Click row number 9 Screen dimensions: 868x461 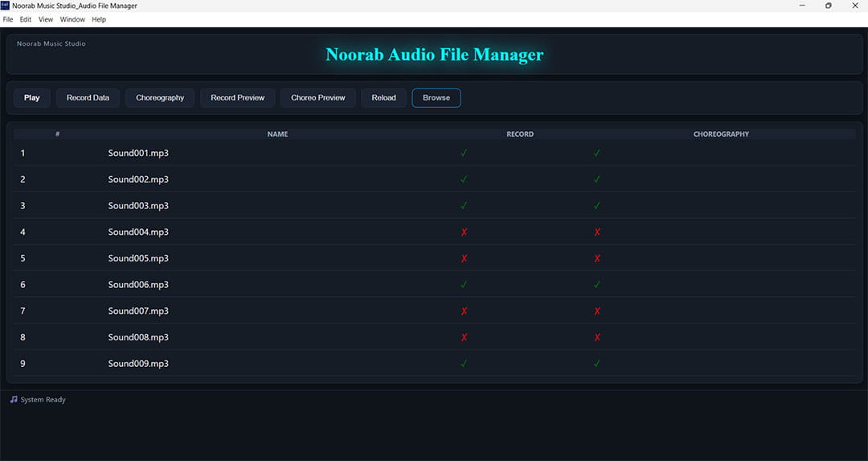(x=23, y=364)
